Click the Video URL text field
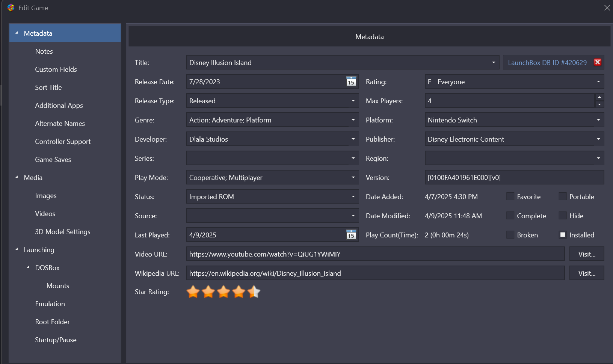The width and height of the screenshot is (613, 364). point(375,254)
